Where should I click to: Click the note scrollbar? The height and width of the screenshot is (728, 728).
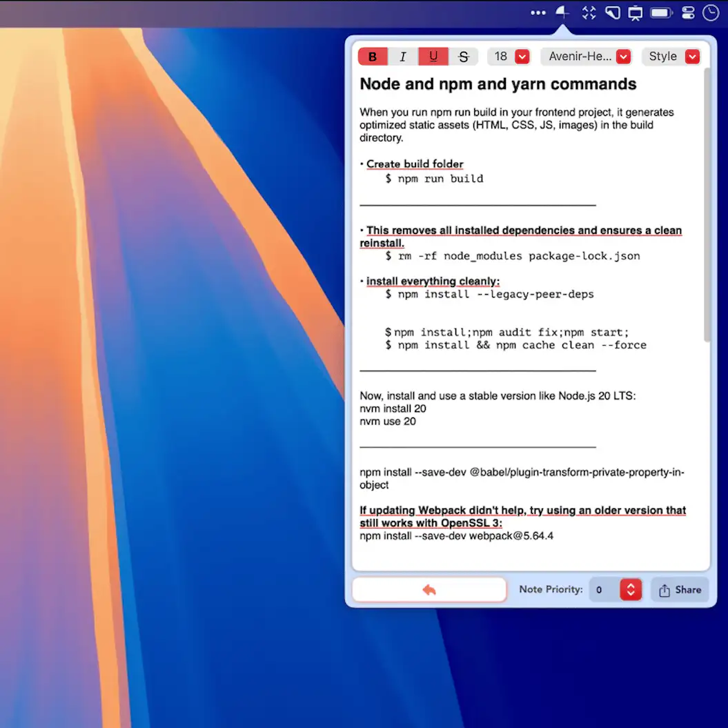pyautogui.click(x=707, y=205)
